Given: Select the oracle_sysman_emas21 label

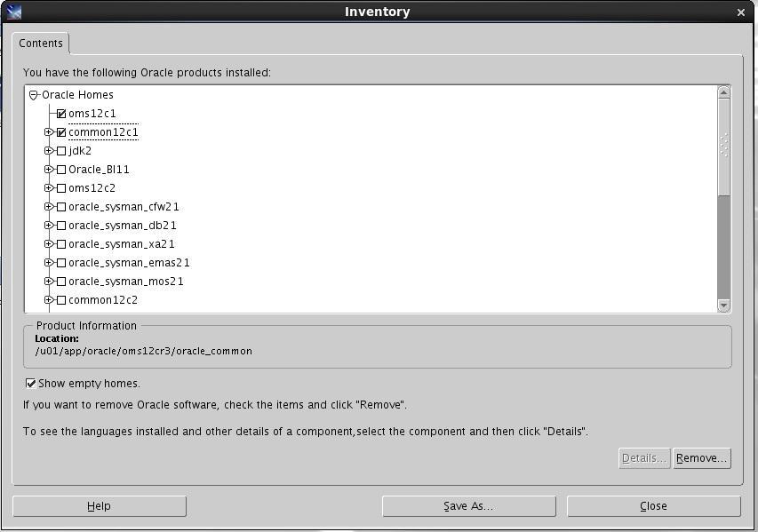Looking at the screenshot, I should click(129, 263).
